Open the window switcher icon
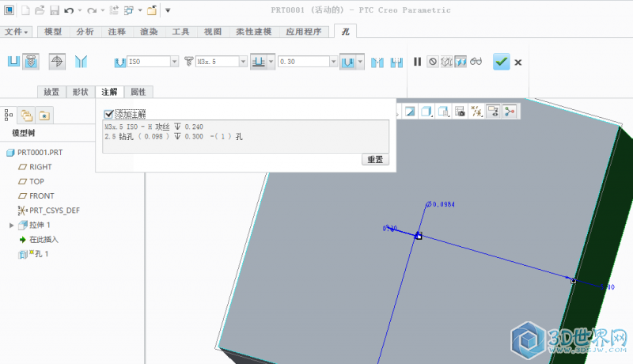The height and width of the screenshot is (364, 633). point(129,10)
